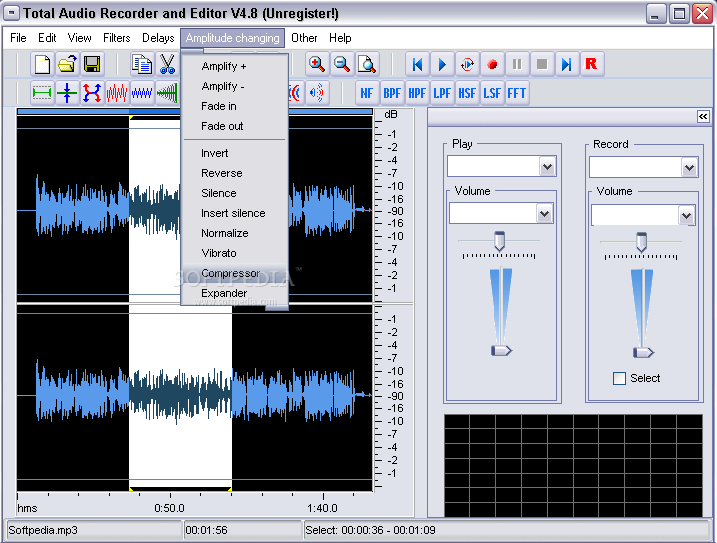Select Fade out menu entry
This screenshot has height=543, width=717.
(x=235, y=126)
